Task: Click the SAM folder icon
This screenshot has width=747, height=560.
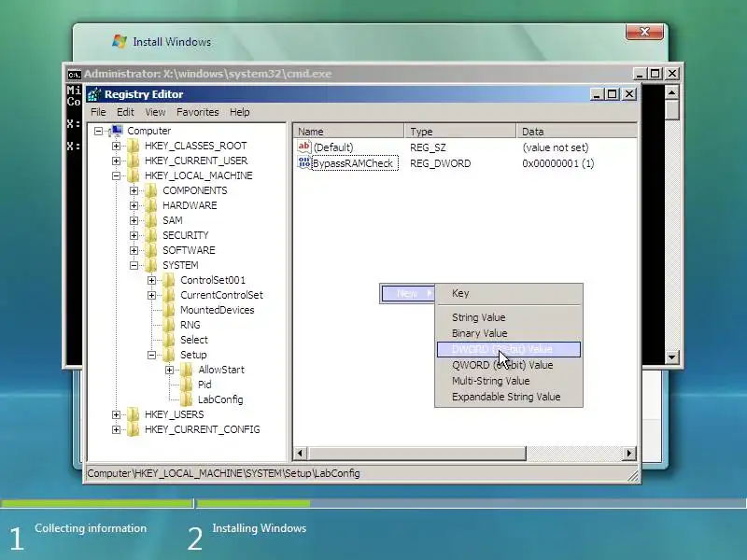Action: [x=151, y=220]
